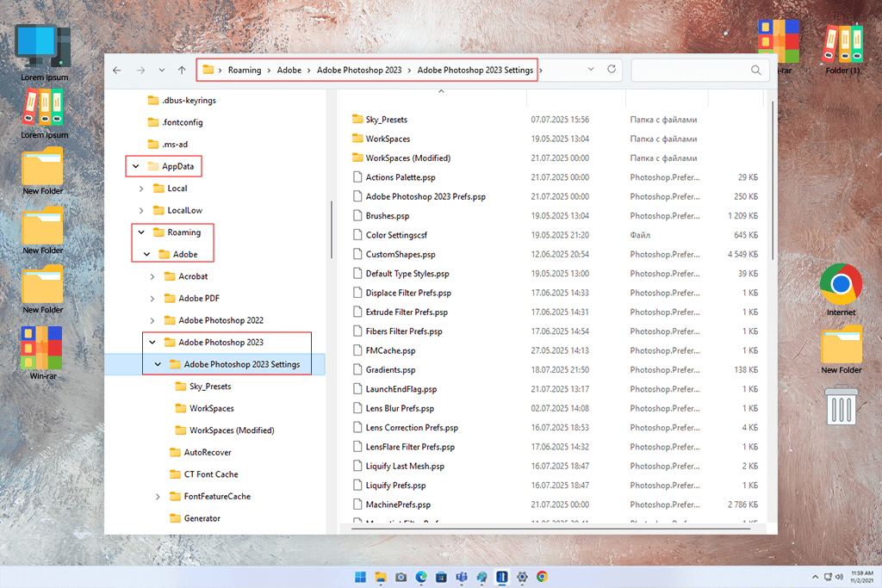Viewport: 882px width, 588px height.
Task: Expand the Adobe PDF folder node
Action: tap(152, 299)
